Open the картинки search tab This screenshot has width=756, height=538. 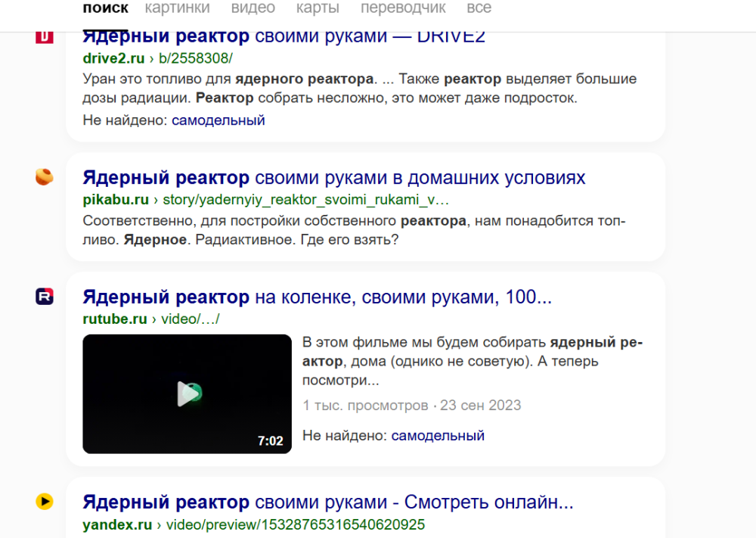point(177,8)
